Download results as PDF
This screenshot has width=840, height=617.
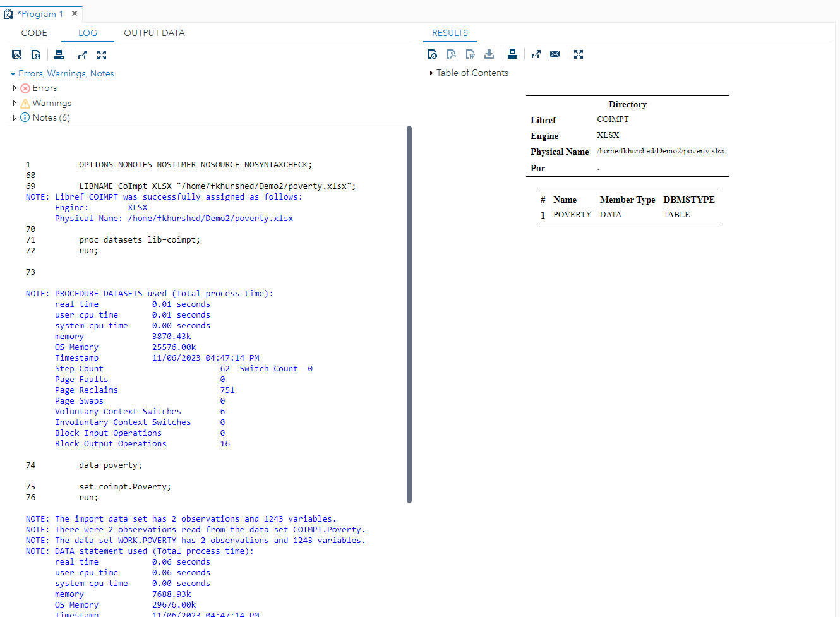[452, 54]
